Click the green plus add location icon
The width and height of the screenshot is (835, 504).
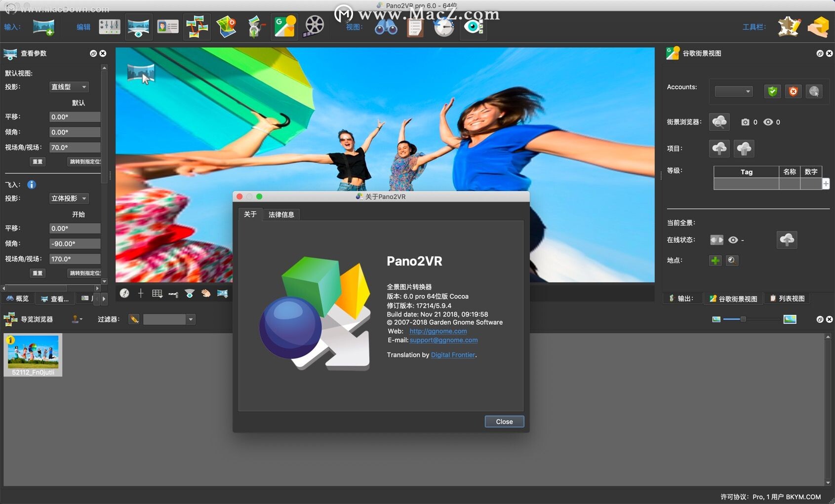click(715, 260)
